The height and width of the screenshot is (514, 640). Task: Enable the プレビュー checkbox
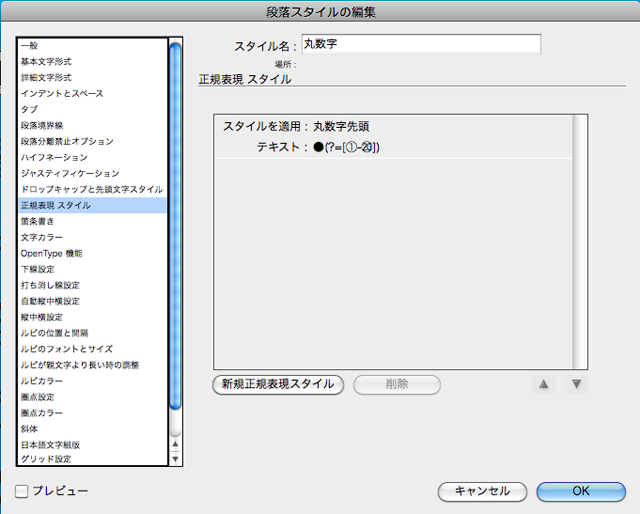(22, 491)
